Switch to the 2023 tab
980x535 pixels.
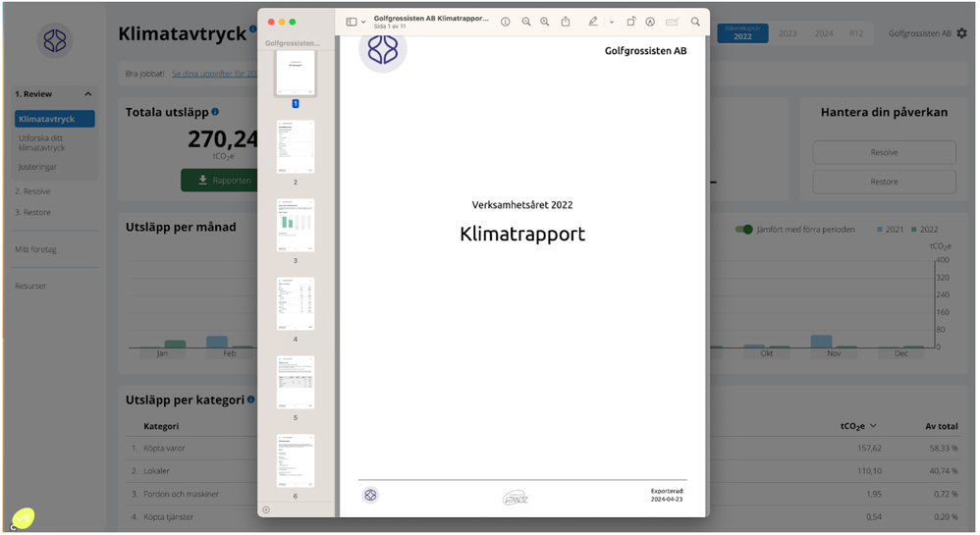pyautogui.click(x=788, y=33)
